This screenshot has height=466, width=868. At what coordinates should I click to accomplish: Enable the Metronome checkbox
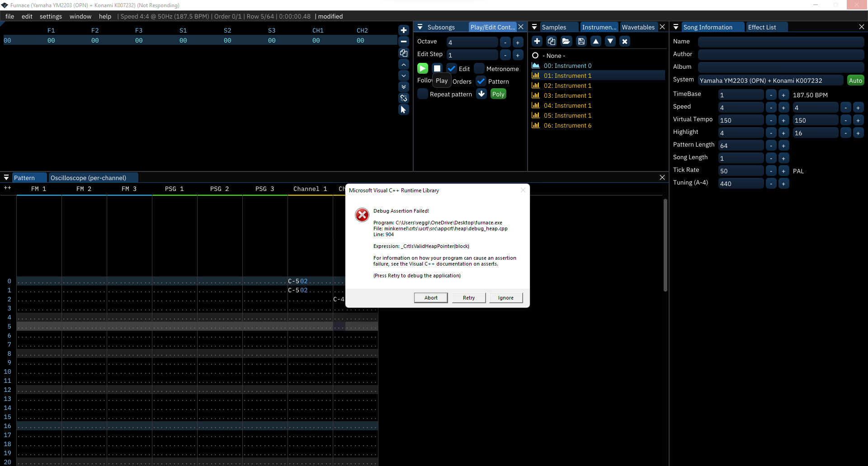point(479,68)
